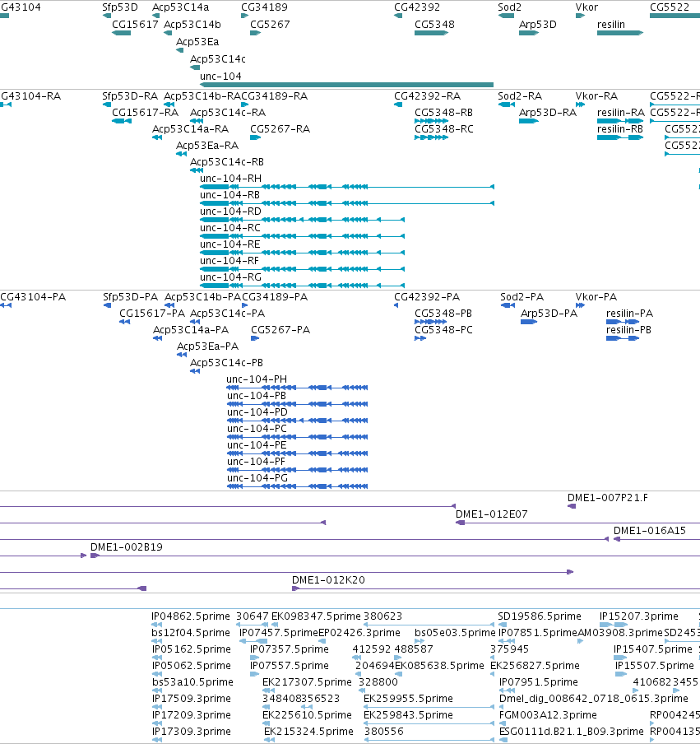Screen dimensions: 700x744
Task: Click the Acp53C14c-RB transcript label
Action: (227, 162)
